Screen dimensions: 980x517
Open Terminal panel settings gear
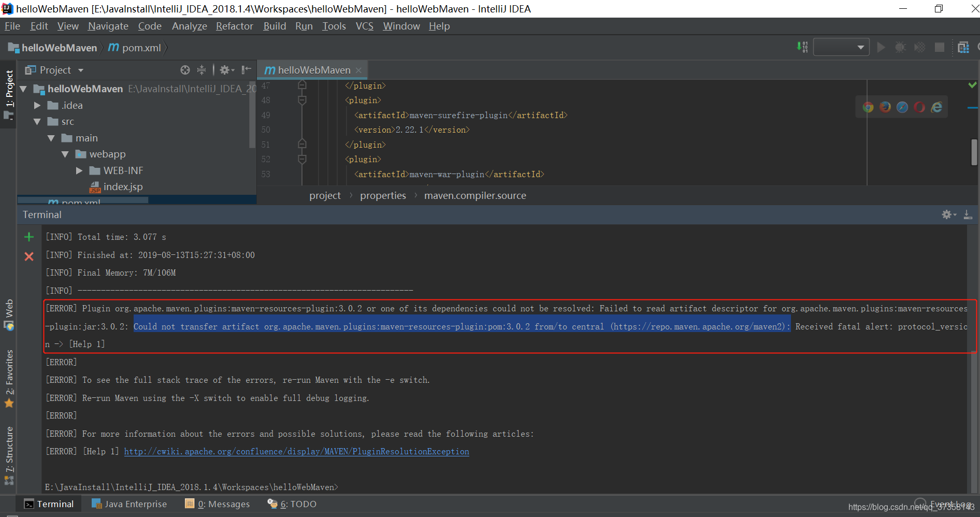[948, 214]
